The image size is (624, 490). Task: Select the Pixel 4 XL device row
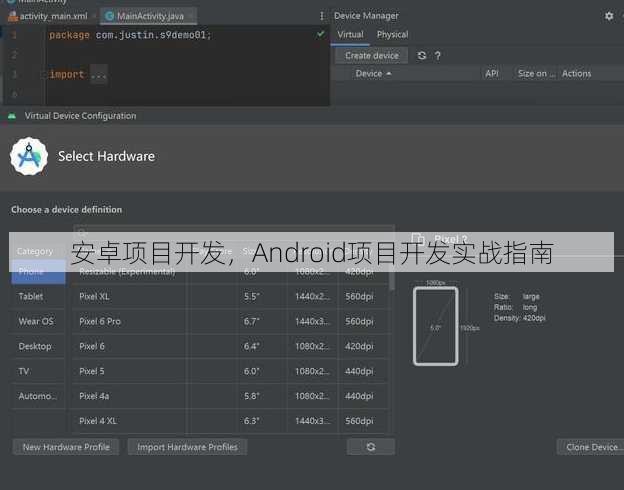pyautogui.click(x=230, y=421)
